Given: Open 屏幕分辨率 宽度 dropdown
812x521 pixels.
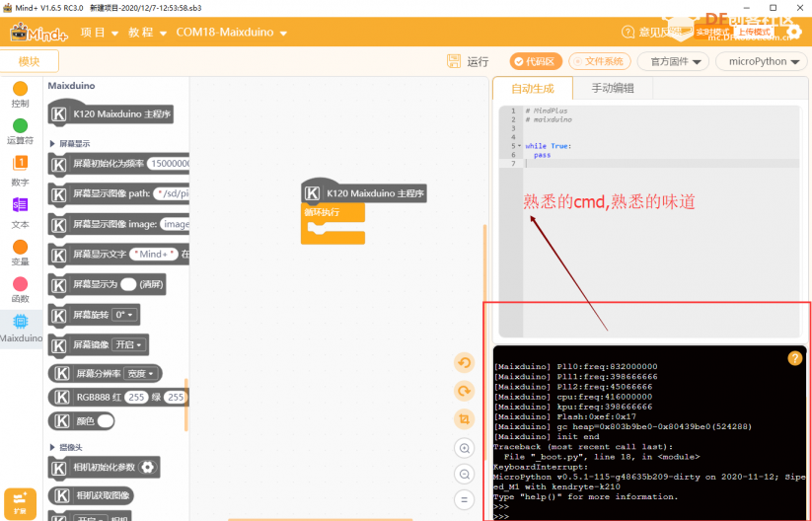Looking at the screenshot, I should (x=141, y=373).
